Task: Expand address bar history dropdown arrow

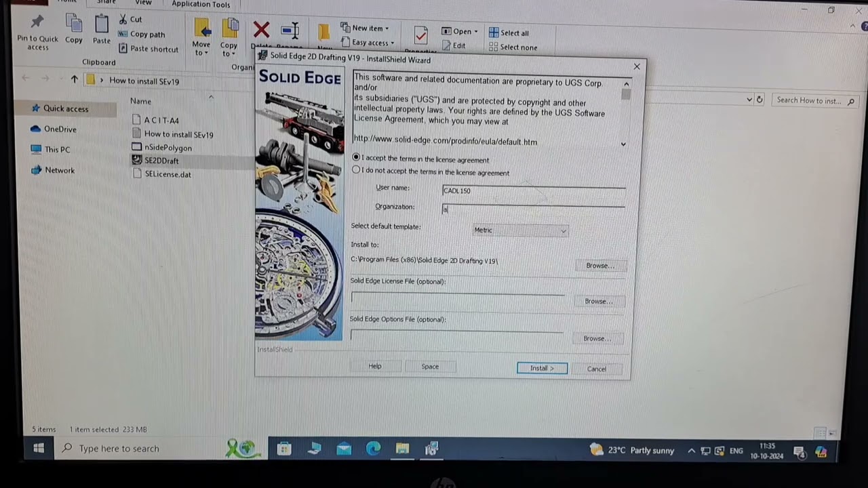Action: pyautogui.click(x=749, y=100)
